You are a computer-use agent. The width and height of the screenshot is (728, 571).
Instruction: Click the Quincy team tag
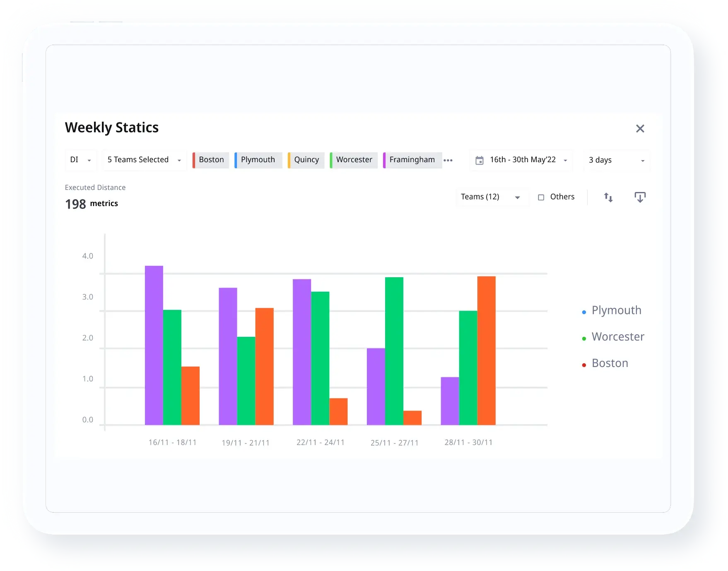[306, 160]
